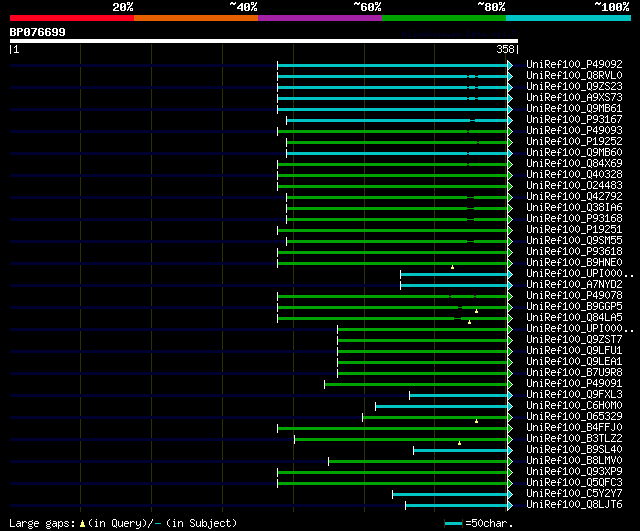
Task: Open UniRef100_A9XS73 hit
Action: [x=574, y=98]
